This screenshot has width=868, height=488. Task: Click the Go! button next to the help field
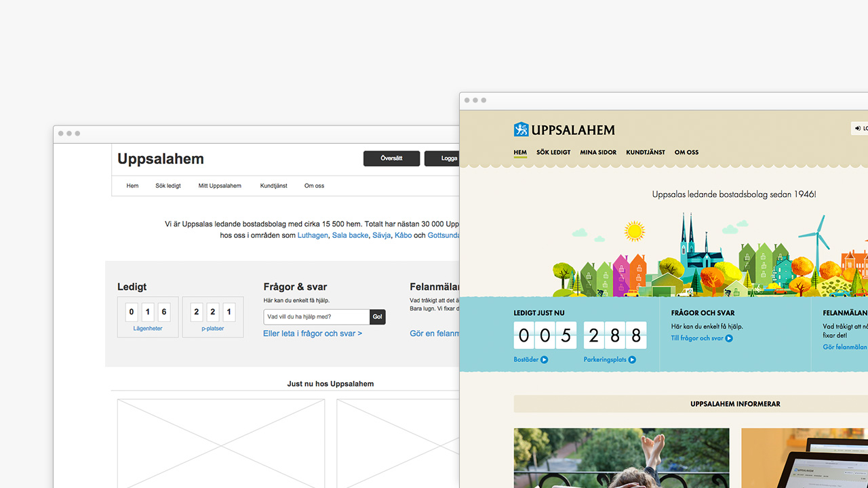[378, 317]
